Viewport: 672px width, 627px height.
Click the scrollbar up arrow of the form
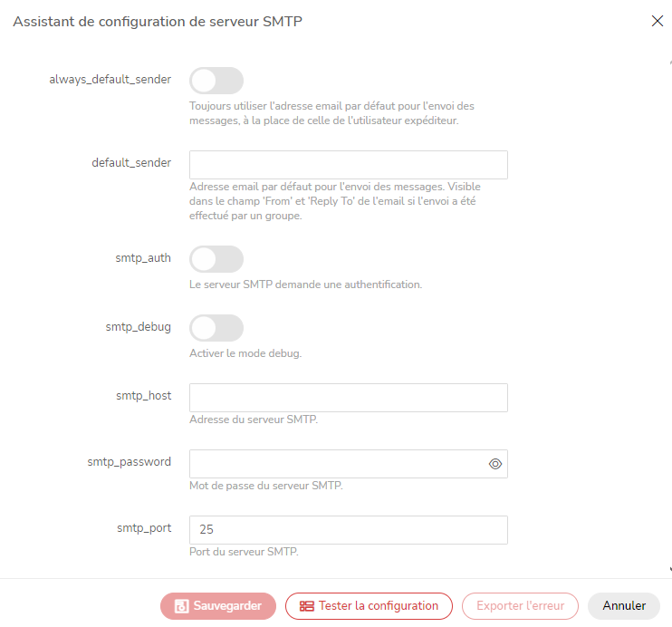pos(670,63)
